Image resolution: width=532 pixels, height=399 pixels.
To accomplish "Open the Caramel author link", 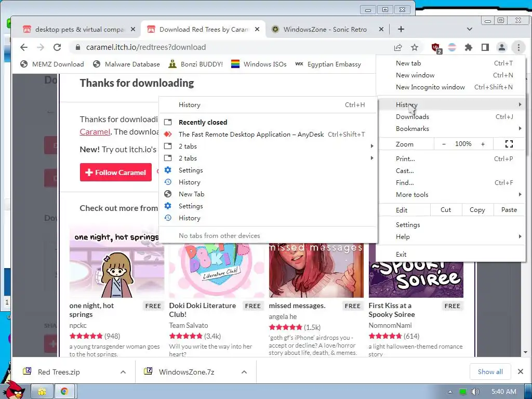I will (x=95, y=131).
